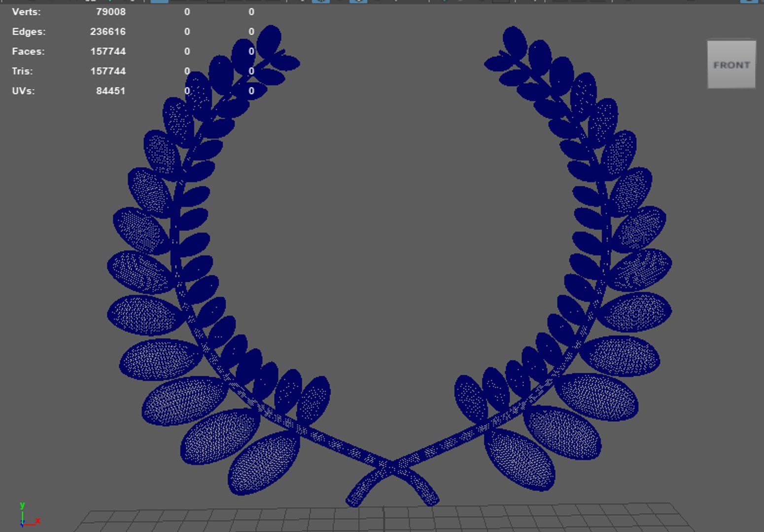Select the "Faces:" label in the poly count display

(x=28, y=51)
